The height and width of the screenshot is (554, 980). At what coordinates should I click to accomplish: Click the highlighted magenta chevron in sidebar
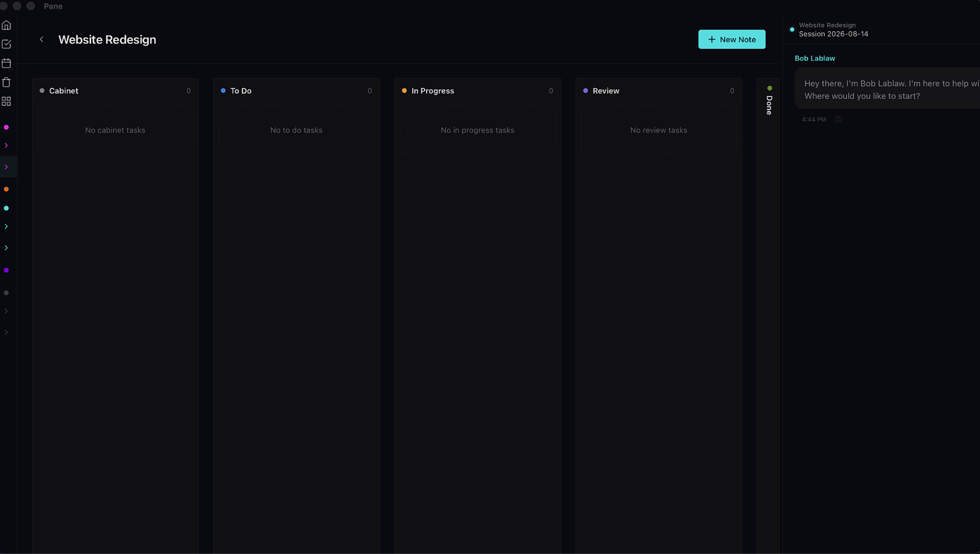point(6,167)
